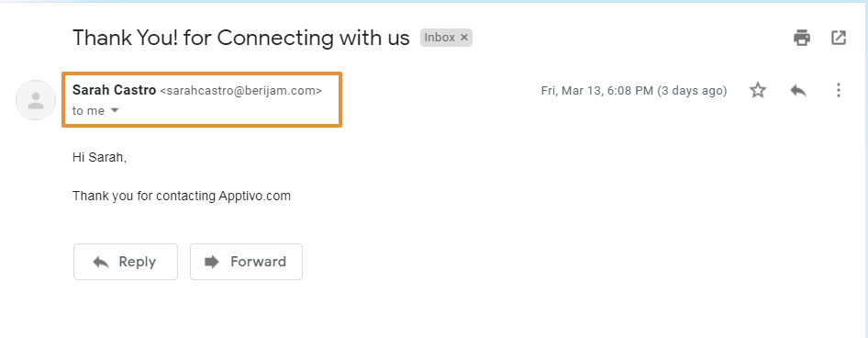Click the curved arrow inside the Reply button
The width and height of the screenshot is (868, 338).
tap(101, 262)
